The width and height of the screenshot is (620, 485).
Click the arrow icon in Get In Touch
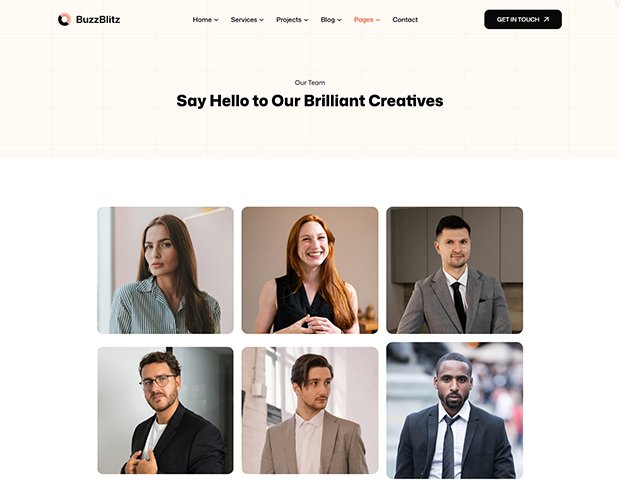pos(546,19)
